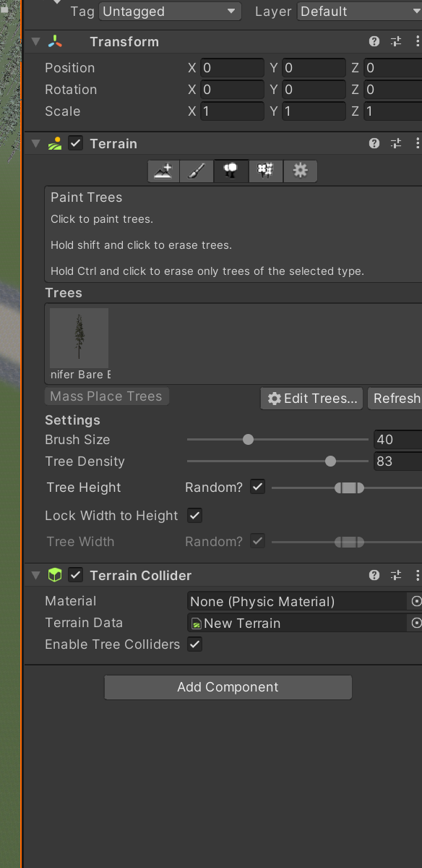Click Scale X input field

click(x=232, y=111)
